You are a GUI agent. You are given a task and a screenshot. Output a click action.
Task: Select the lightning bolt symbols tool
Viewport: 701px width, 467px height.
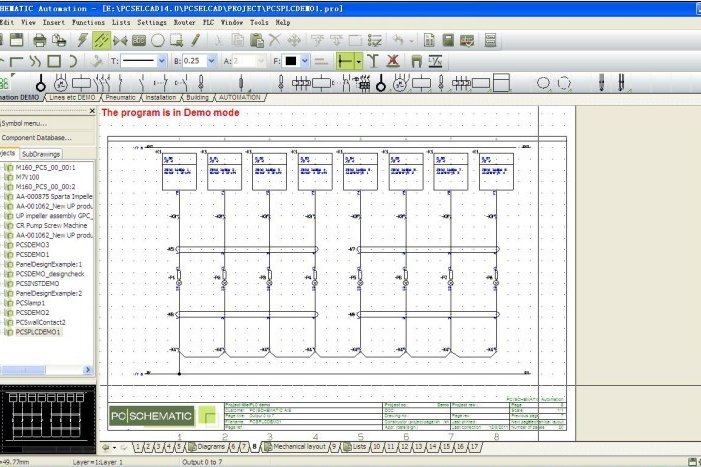82,40
